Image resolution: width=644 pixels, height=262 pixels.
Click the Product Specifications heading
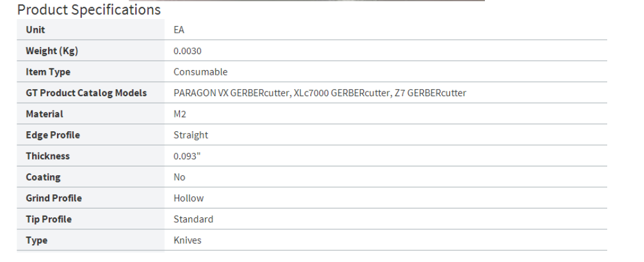[x=88, y=10]
